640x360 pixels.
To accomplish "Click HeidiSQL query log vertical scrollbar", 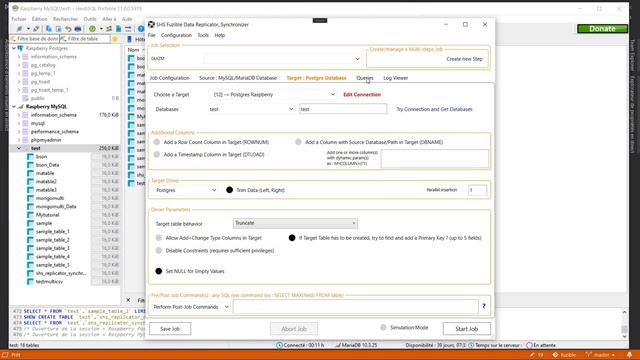I will (624, 324).
